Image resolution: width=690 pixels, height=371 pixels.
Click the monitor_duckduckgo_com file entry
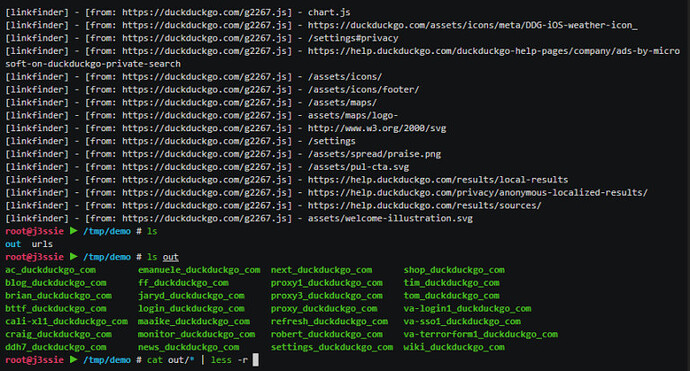click(197, 334)
